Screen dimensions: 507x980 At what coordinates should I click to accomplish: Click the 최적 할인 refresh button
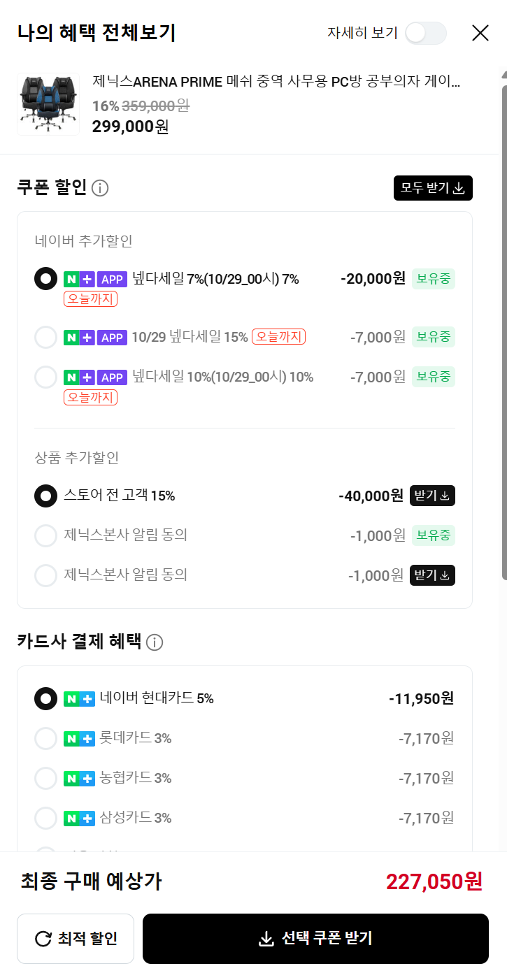[76, 938]
